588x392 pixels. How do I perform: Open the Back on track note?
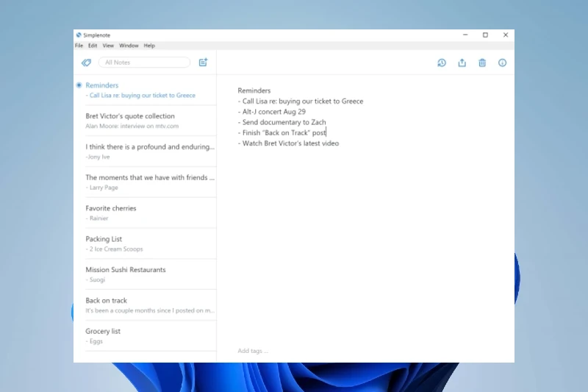point(146,305)
